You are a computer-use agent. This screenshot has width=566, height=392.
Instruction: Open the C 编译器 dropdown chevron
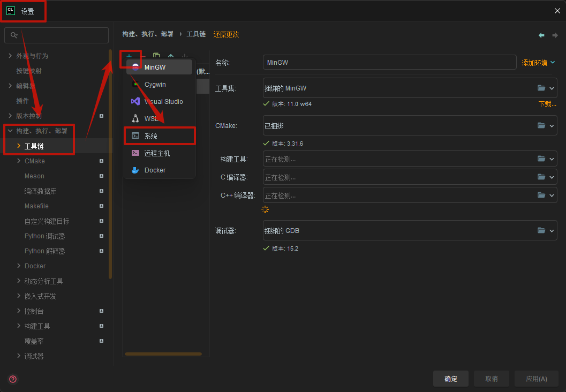[x=552, y=177]
